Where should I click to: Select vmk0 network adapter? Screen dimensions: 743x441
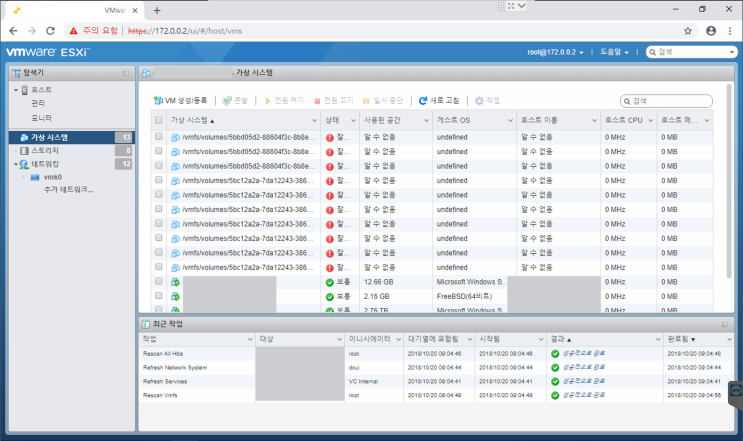53,177
